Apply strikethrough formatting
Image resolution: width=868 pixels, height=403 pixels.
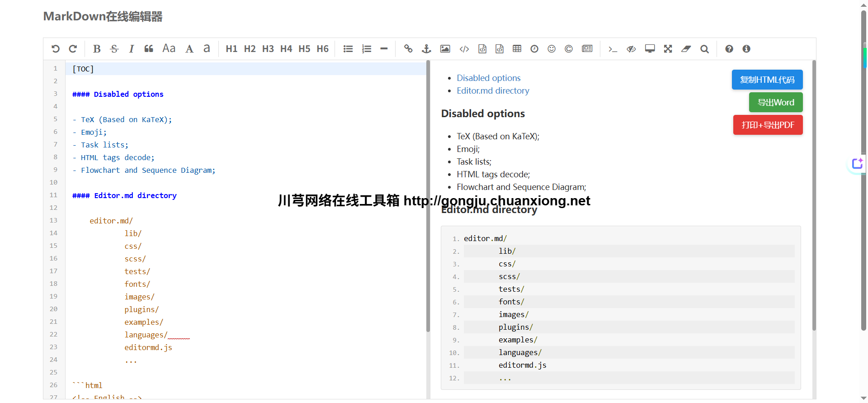click(x=114, y=49)
